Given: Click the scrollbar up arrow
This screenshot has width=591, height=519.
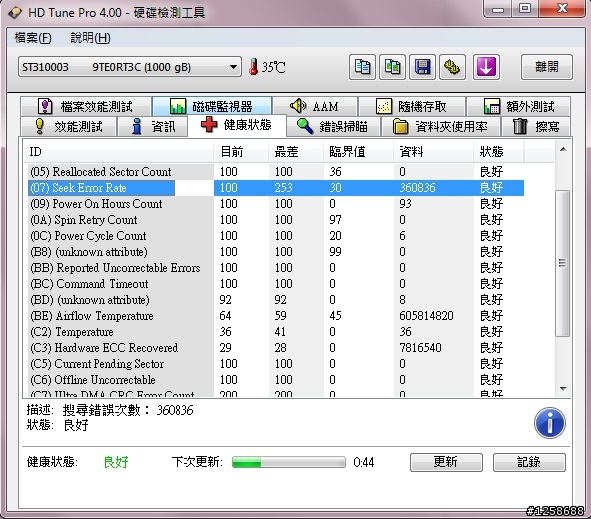Looking at the screenshot, I should pos(563,150).
